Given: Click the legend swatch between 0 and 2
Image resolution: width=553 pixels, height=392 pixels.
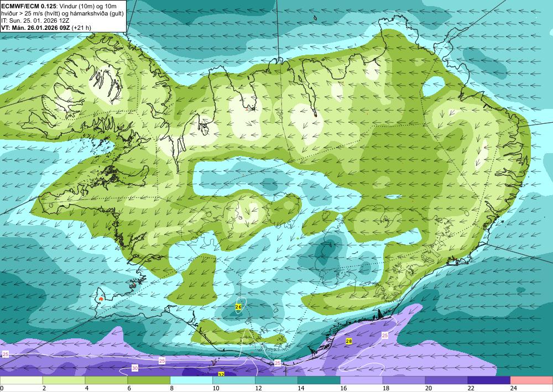Looking at the screenshot, I should click(21, 380).
